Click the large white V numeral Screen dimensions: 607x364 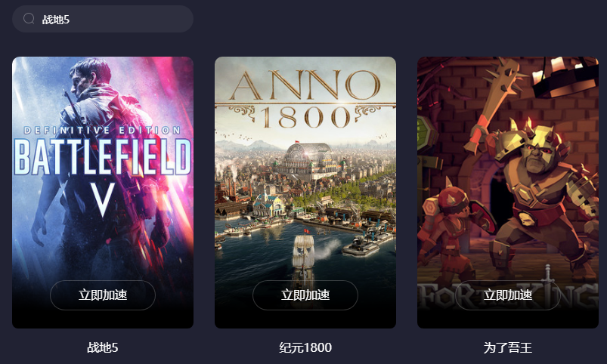pos(103,199)
